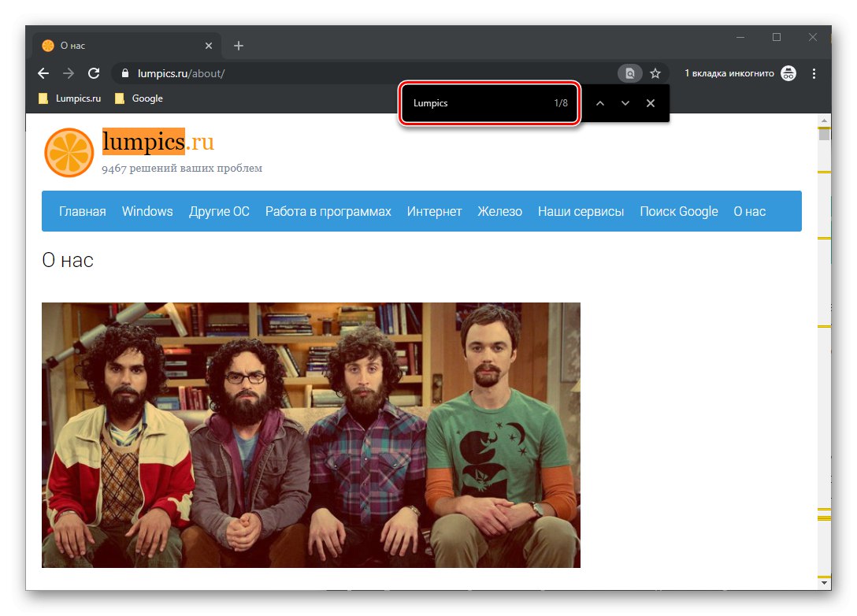857x616 pixels.
Task: Bookmark this page with the star icon
Action: click(x=655, y=73)
